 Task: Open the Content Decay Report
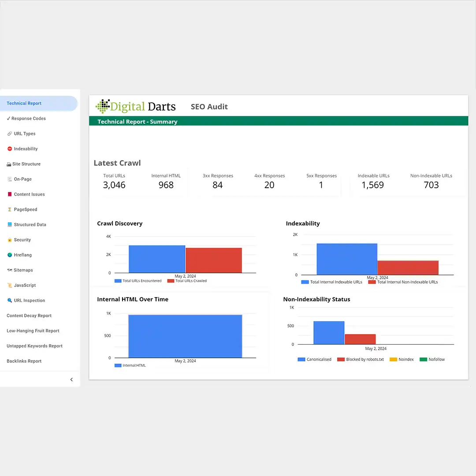tap(29, 316)
